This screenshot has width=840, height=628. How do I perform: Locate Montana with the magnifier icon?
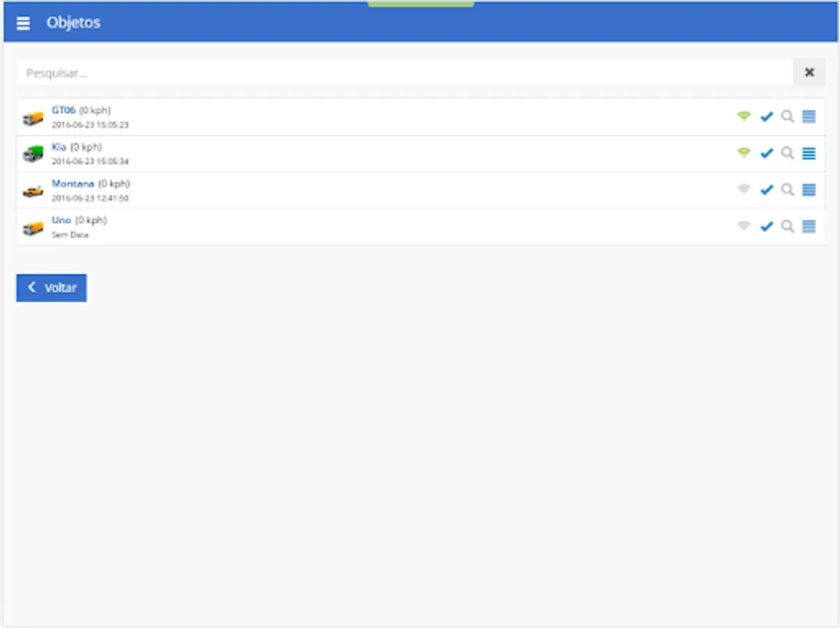click(x=788, y=190)
